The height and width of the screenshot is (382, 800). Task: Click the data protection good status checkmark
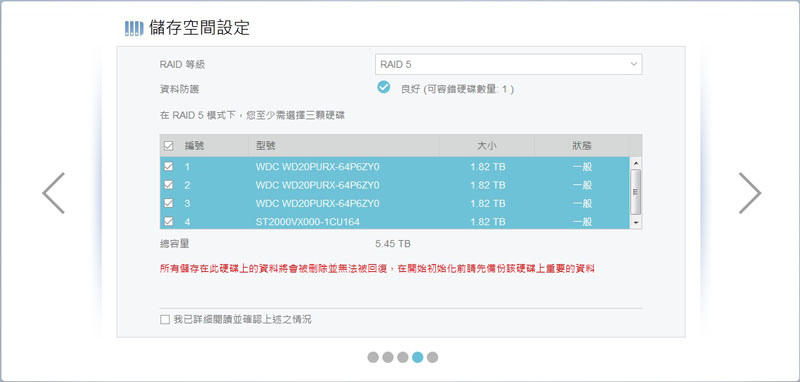click(x=383, y=88)
